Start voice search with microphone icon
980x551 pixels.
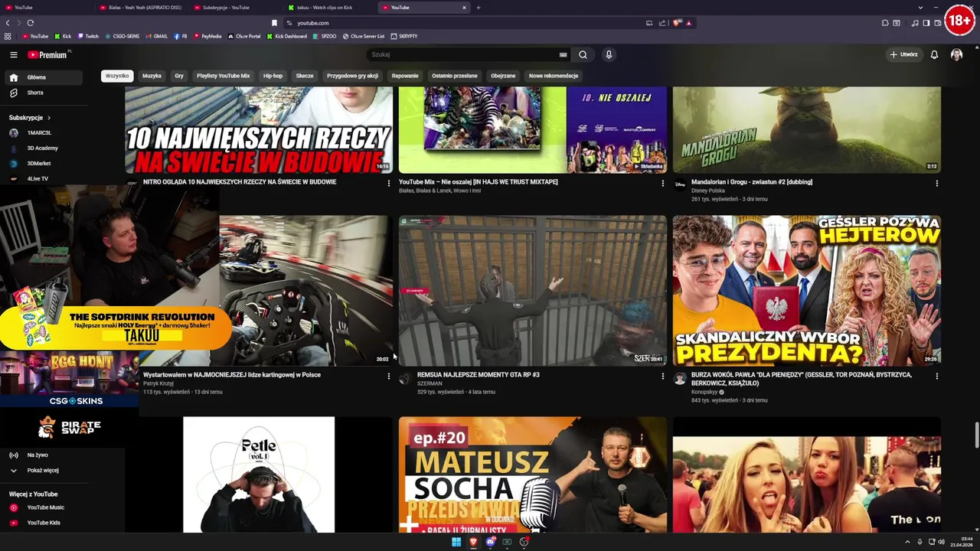click(x=609, y=55)
